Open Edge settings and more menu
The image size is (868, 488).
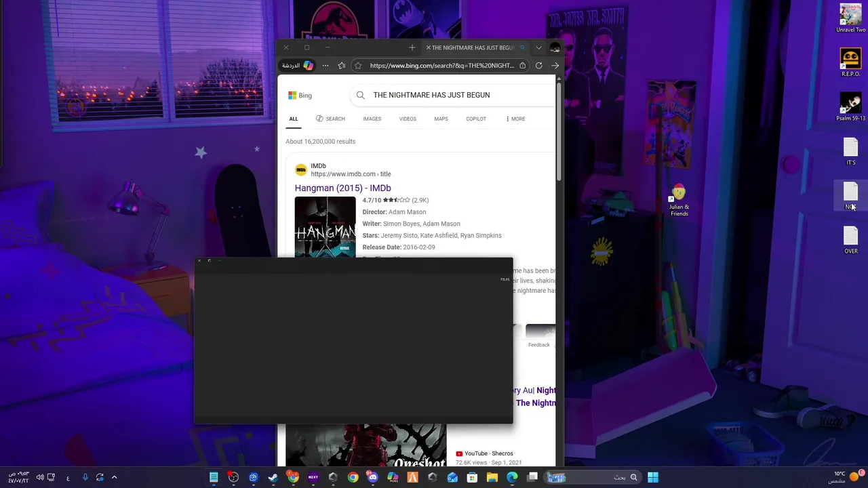click(325, 66)
